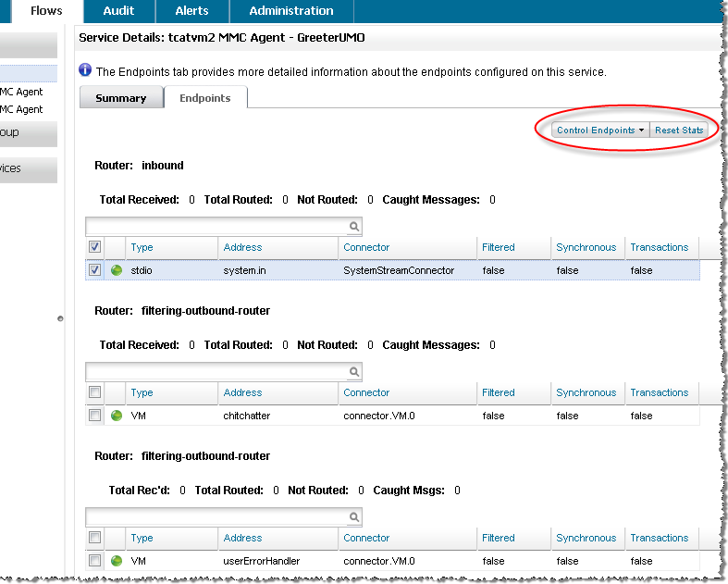This screenshot has width=728, height=584.
Task: Click the info icon beside Endpoints description
Action: (x=85, y=70)
